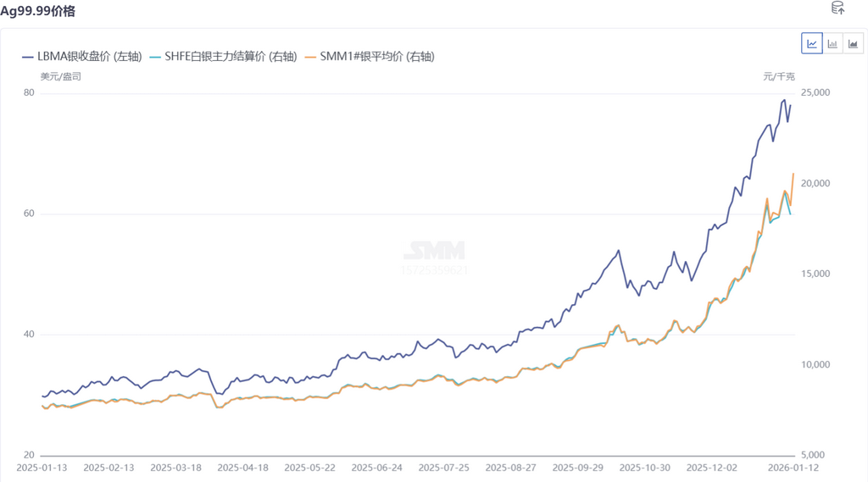Viewport: 868px width, 482px height.
Task: Click the 元/千克 unit label
Action: click(x=779, y=76)
